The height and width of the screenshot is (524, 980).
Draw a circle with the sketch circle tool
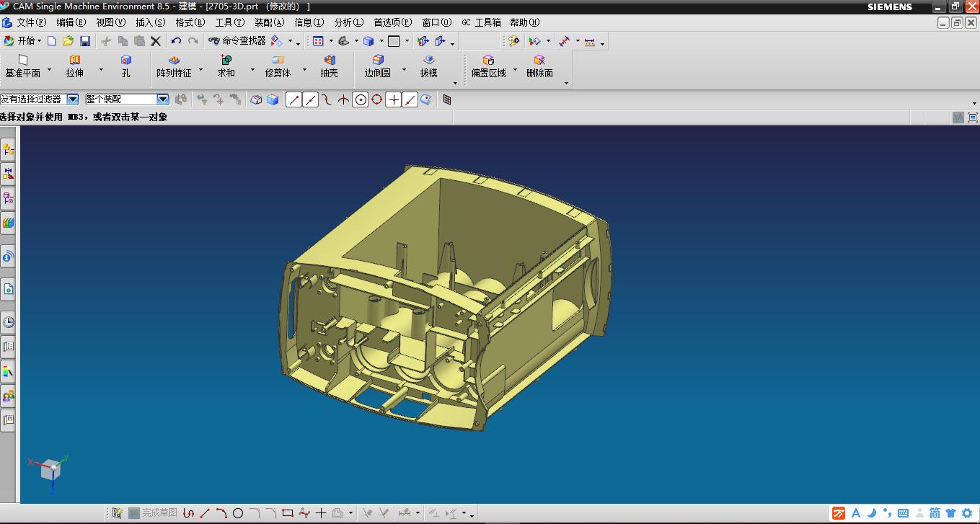pos(238,513)
